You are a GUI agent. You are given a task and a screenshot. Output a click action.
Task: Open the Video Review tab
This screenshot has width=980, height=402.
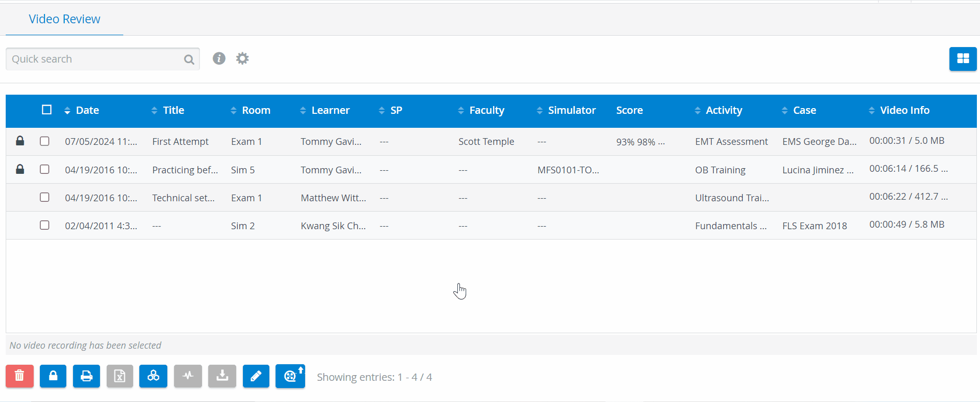coord(65,19)
